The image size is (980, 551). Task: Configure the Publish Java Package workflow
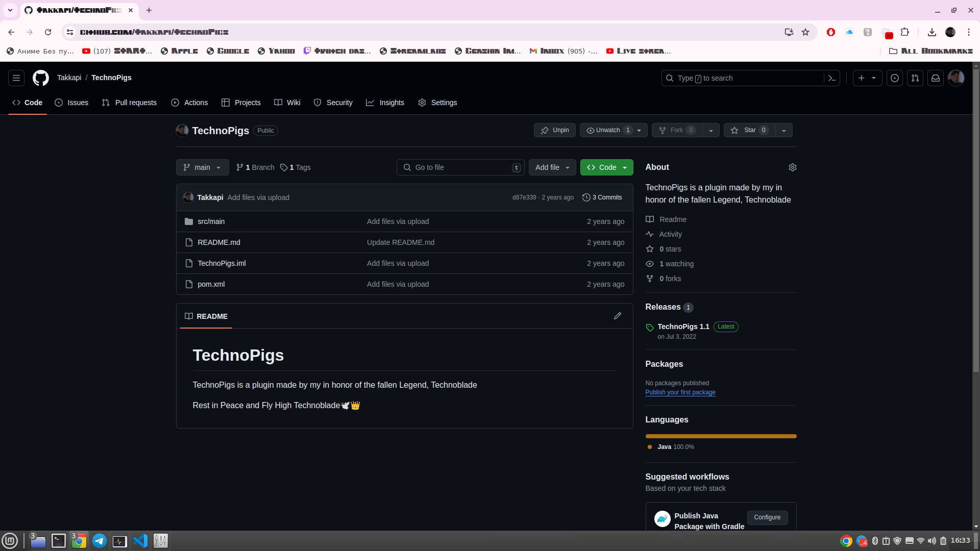pos(767,517)
